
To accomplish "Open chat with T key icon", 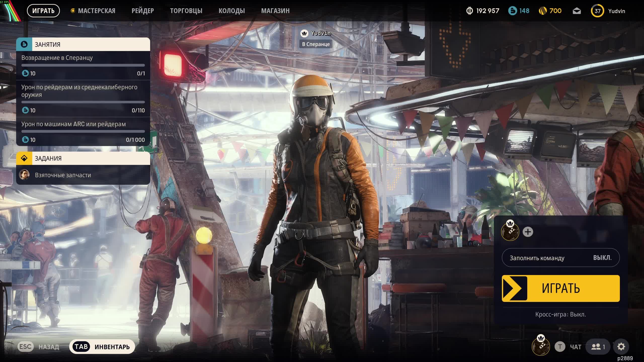I will point(560,347).
